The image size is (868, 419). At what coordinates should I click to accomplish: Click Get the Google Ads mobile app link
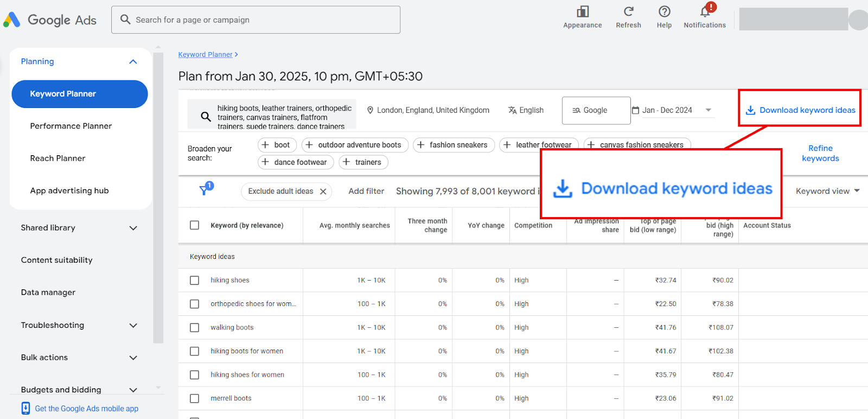(x=87, y=409)
